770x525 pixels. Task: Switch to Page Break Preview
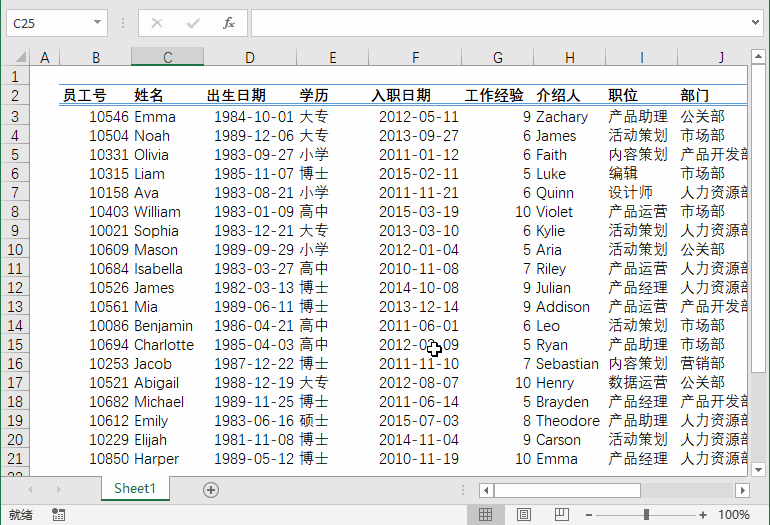(x=561, y=514)
